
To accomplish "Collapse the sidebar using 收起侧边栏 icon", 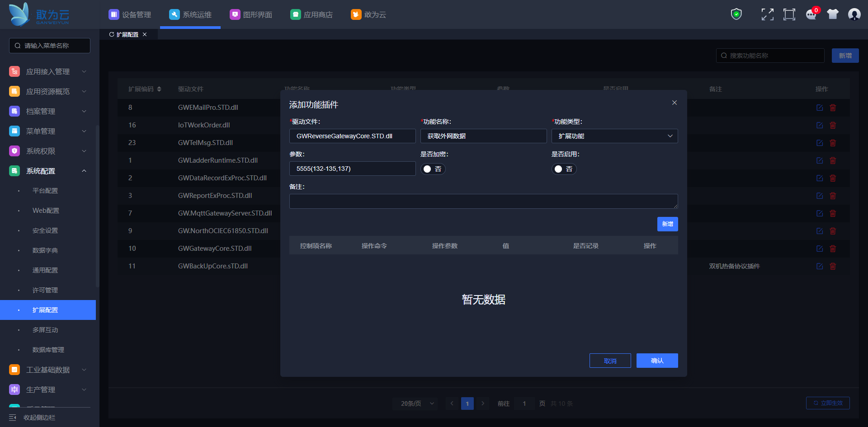I will click(13, 418).
